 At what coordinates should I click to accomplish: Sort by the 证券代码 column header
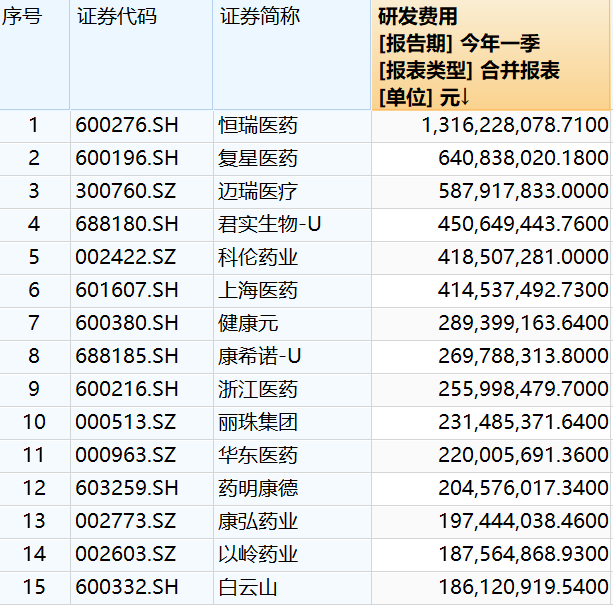pos(117,17)
